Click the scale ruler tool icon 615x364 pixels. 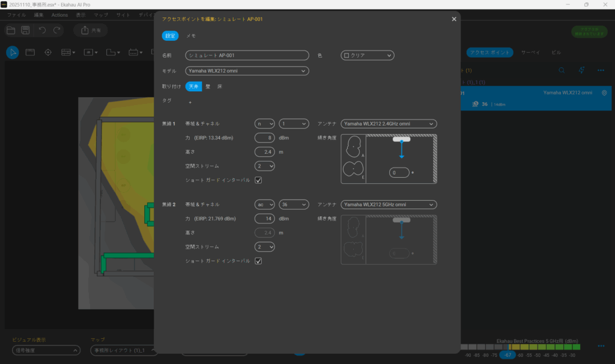(x=30, y=52)
